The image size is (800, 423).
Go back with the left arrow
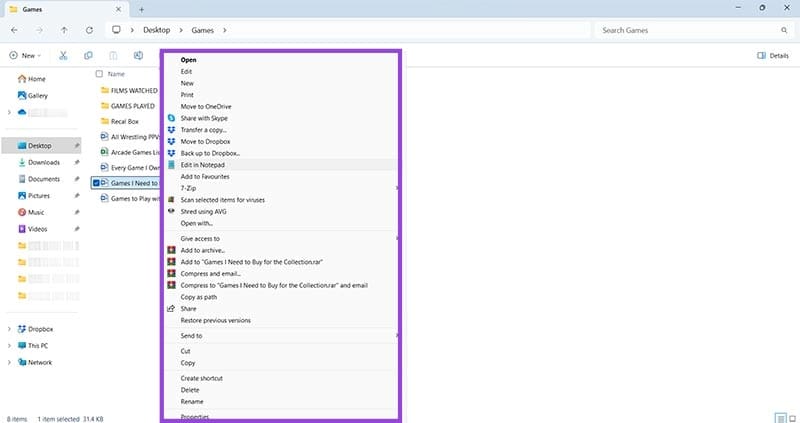click(x=14, y=30)
